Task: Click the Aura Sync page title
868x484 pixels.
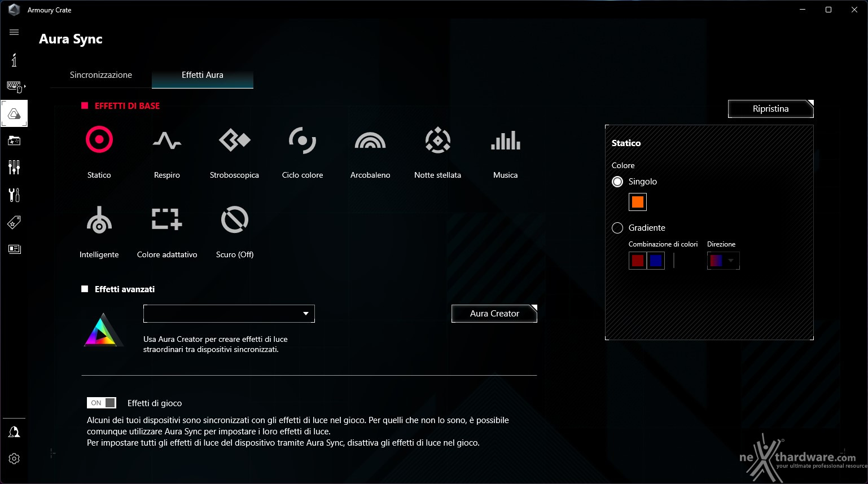Action: 71,39
